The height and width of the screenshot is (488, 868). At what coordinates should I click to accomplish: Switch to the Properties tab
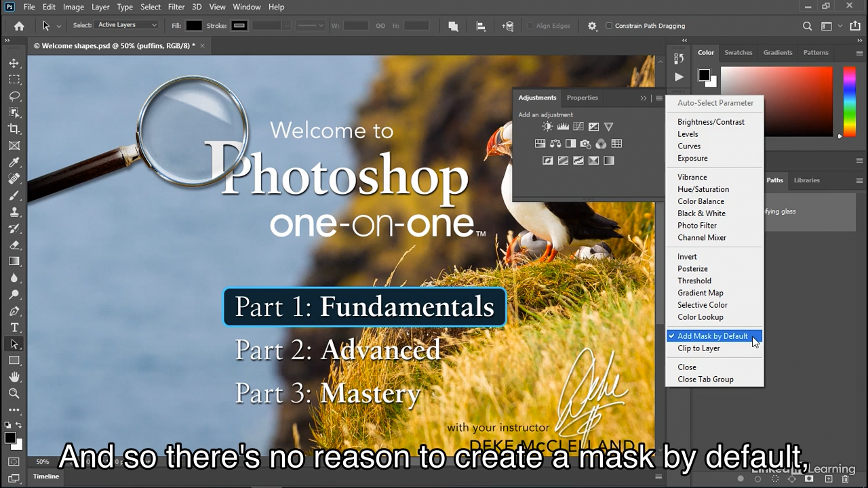click(x=583, y=98)
